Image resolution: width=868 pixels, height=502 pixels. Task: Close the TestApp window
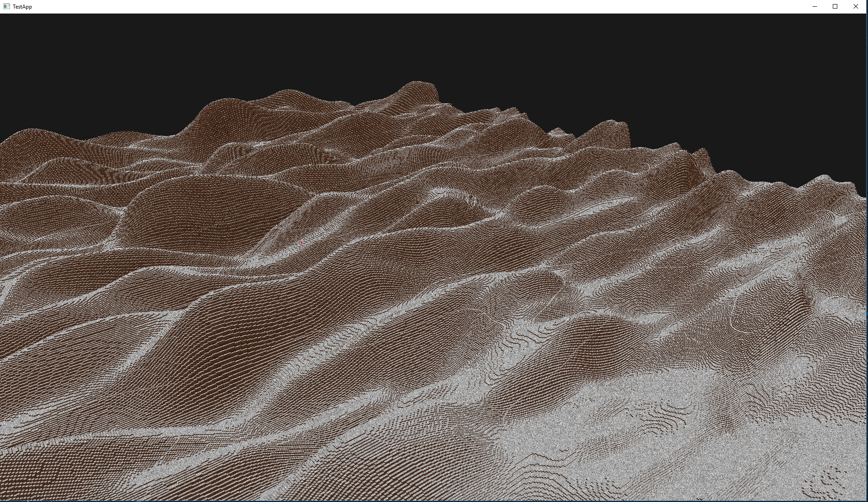click(x=856, y=6)
